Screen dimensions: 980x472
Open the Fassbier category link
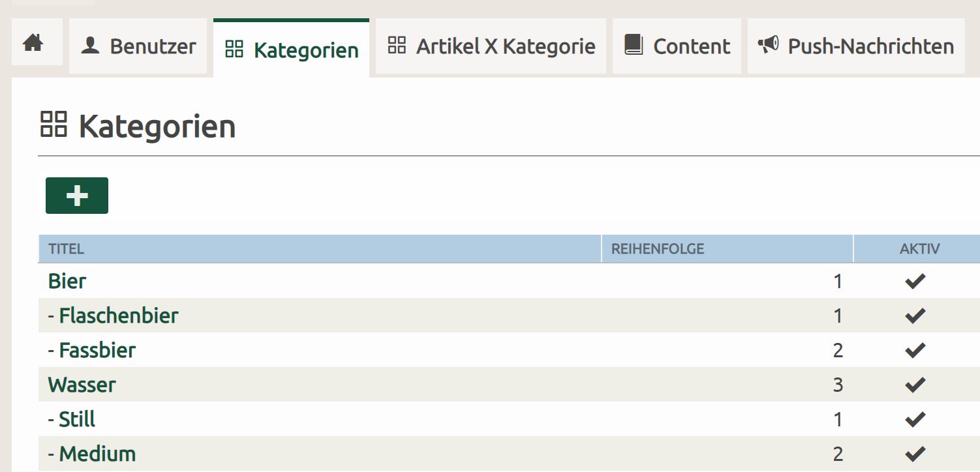(x=97, y=351)
